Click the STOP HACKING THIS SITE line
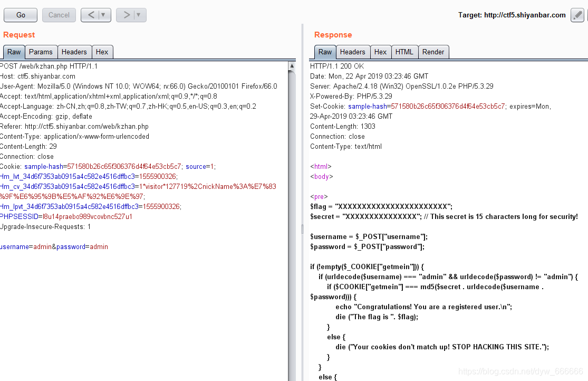Image resolution: width=588 pixels, height=381 pixels. (442, 347)
